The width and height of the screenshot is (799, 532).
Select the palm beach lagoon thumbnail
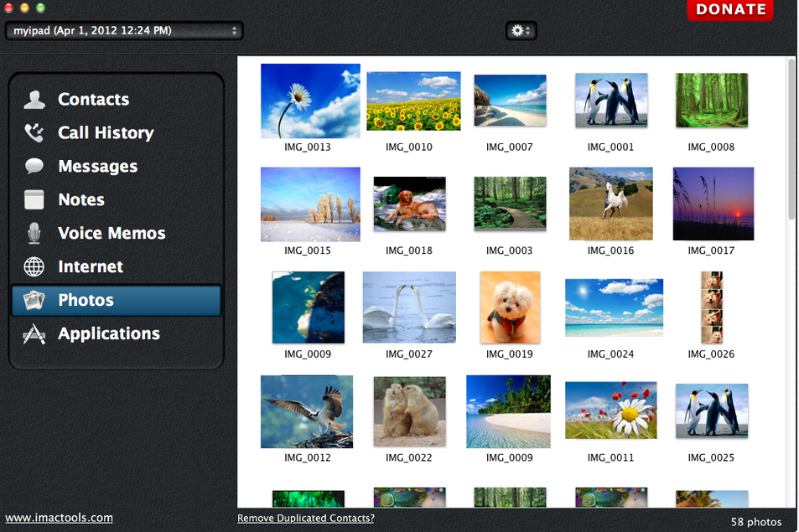click(x=509, y=412)
